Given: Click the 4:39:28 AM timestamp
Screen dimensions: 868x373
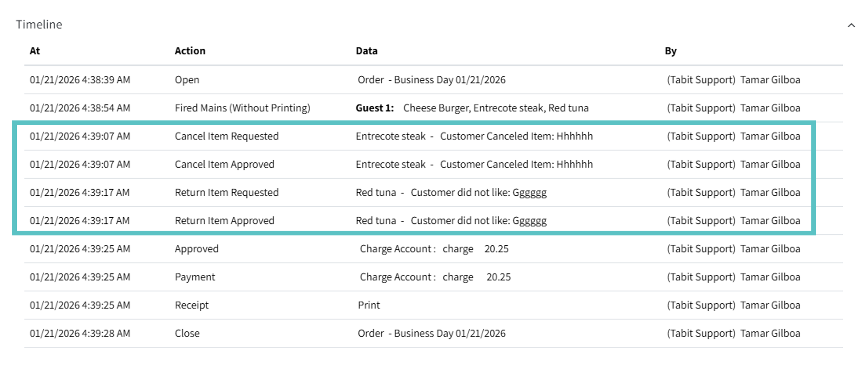Looking at the screenshot, I should (x=80, y=333).
